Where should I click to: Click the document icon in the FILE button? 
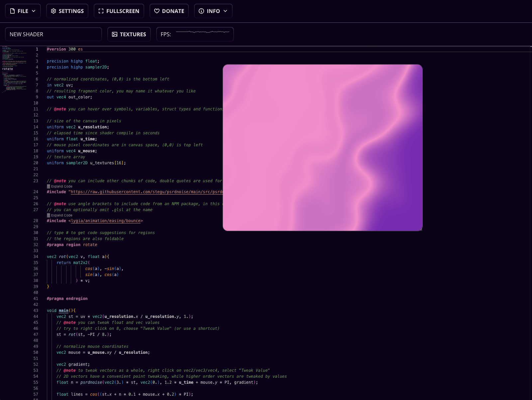tap(13, 11)
